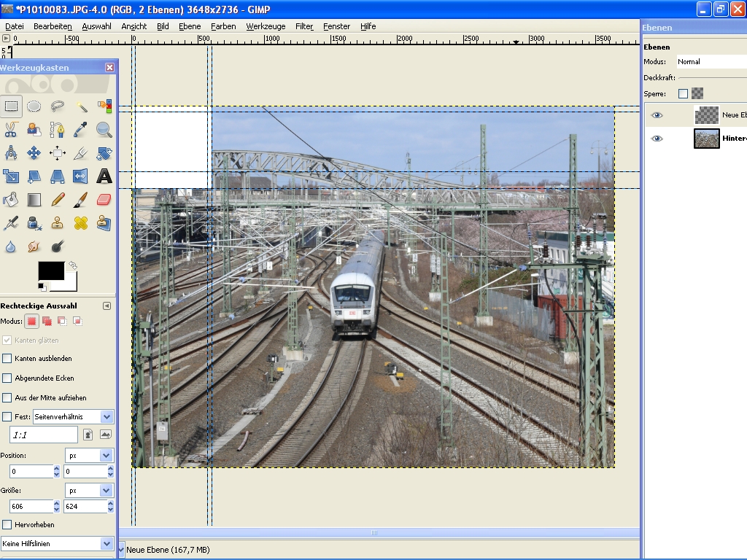Adjust the Deckkraft opacity slider
747x560 pixels.
click(x=712, y=77)
